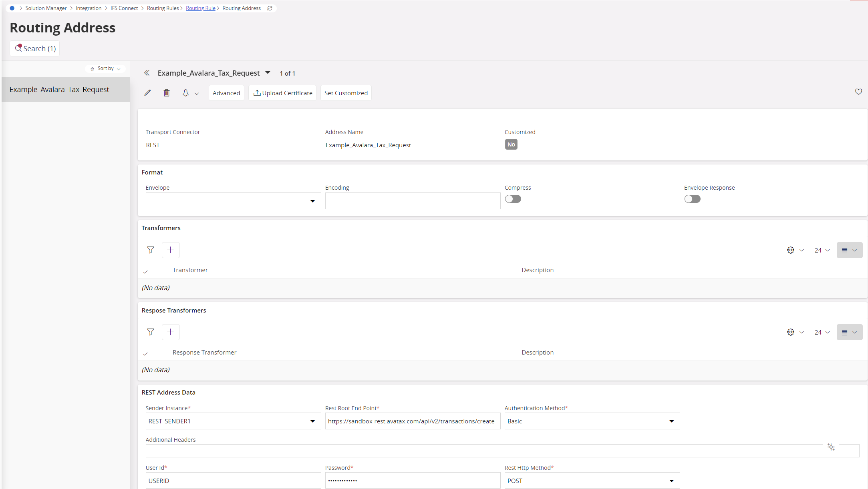
Task: Expand the Sort by dropdown
Action: tap(105, 68)
